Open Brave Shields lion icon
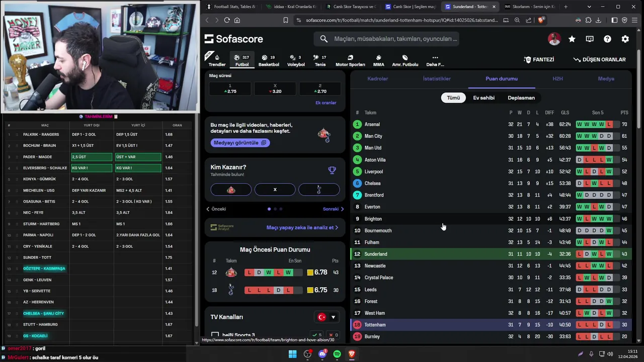 tap(541, 20)
